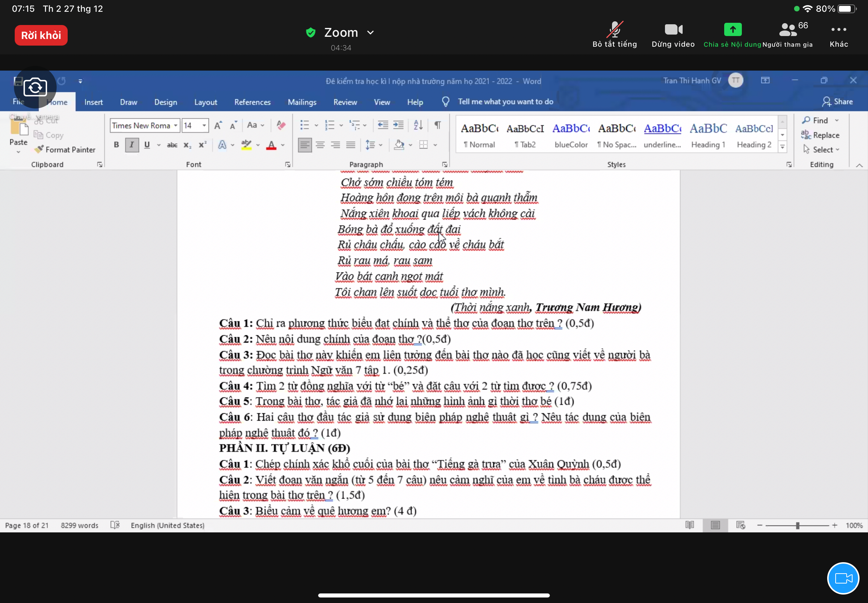Image resolution: width=868 pixels, height=603 pixels.
Task: Open participants list Người tham gia
Action: pyautogui.click(x=787, y=35)
